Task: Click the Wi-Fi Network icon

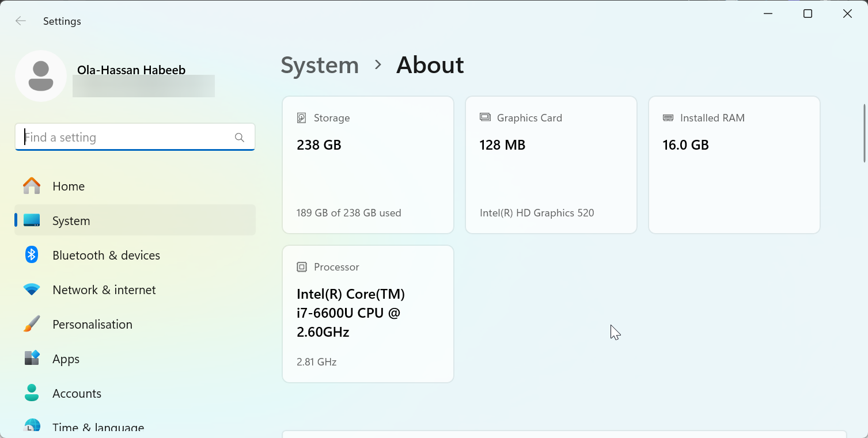Action: [32, 290]
